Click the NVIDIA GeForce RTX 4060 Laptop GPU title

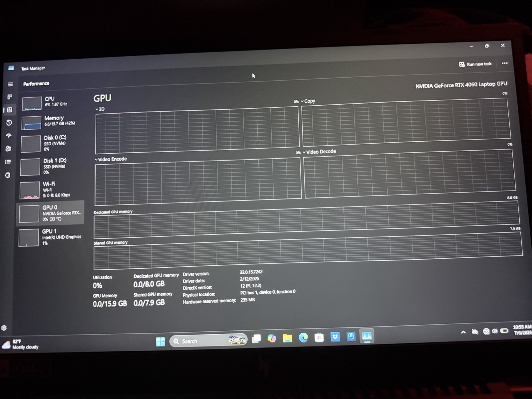(x=461, y=85)
